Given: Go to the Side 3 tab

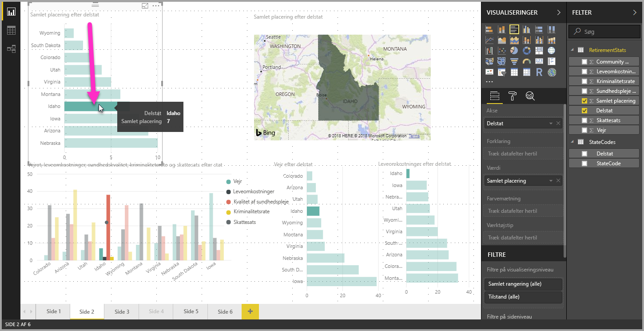Looking at the screenshot, I should point(122,311).
